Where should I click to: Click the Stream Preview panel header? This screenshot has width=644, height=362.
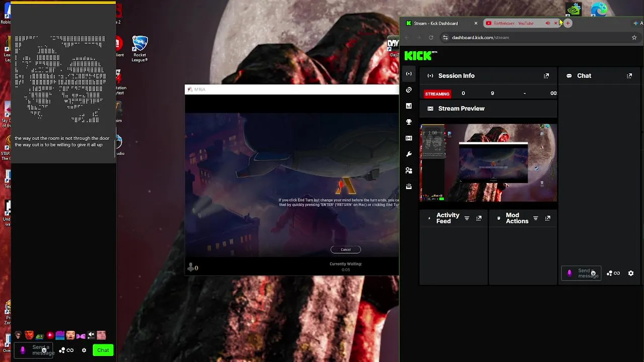[x=488, y=109]
